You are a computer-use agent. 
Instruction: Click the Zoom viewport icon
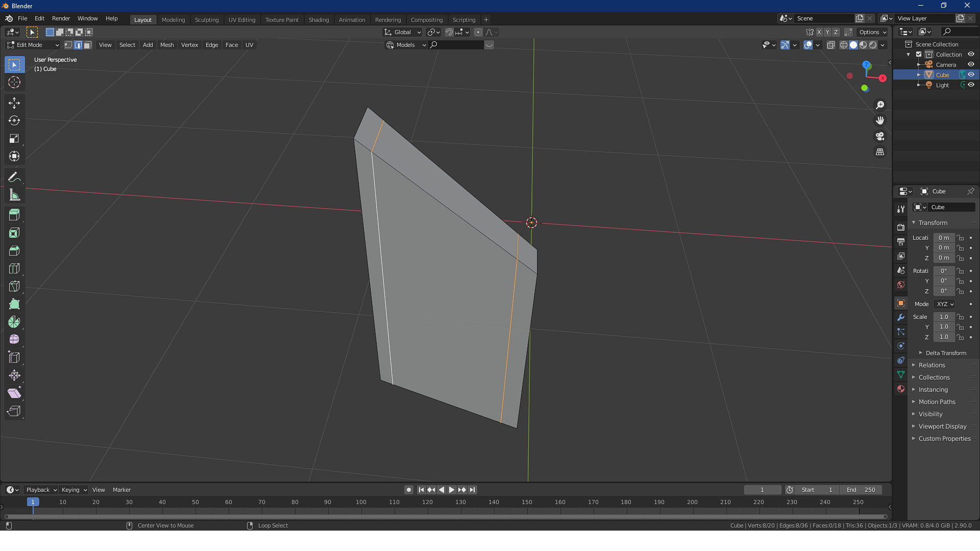pos(880,105)
